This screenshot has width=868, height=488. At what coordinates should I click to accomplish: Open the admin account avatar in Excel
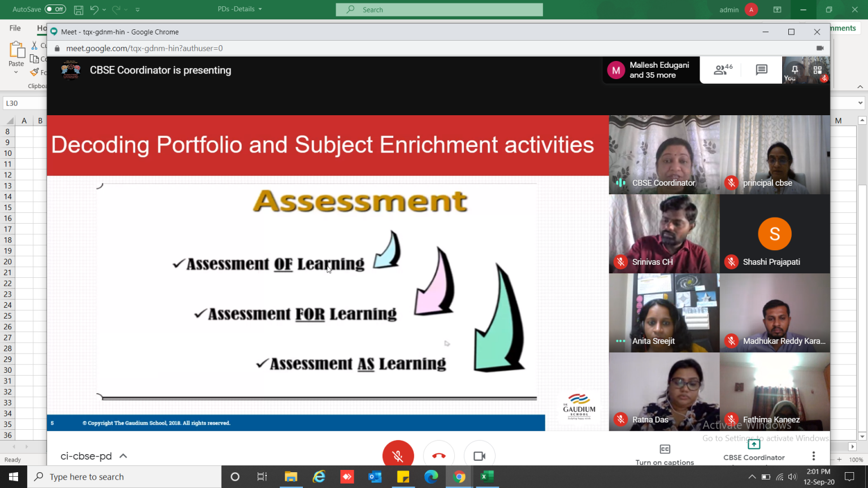751,10
